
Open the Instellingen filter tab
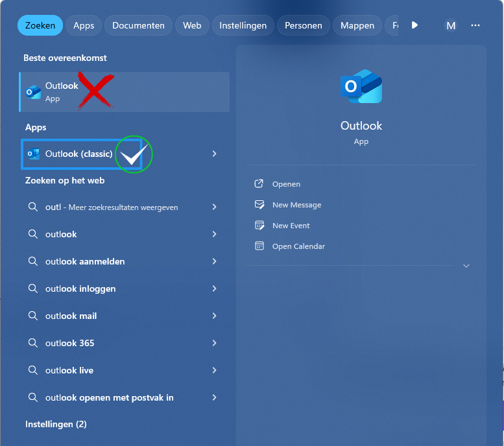[243, 25]
